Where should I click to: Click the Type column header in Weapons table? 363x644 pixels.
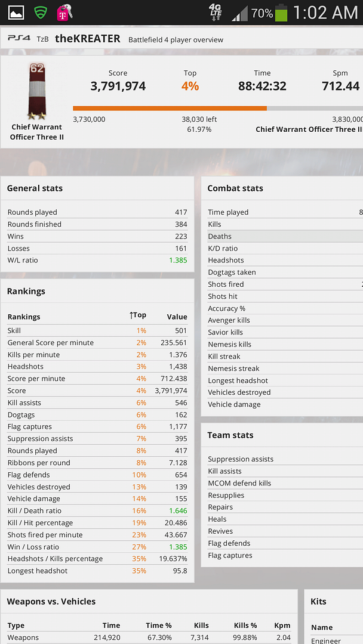click(x=16, y=626)
